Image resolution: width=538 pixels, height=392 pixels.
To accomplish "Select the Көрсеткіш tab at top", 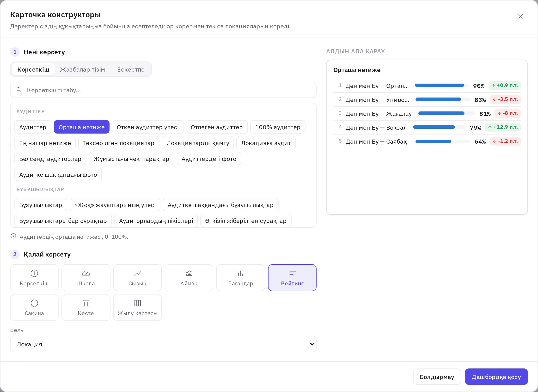I will pyautogui.click(x=33, y=69).
